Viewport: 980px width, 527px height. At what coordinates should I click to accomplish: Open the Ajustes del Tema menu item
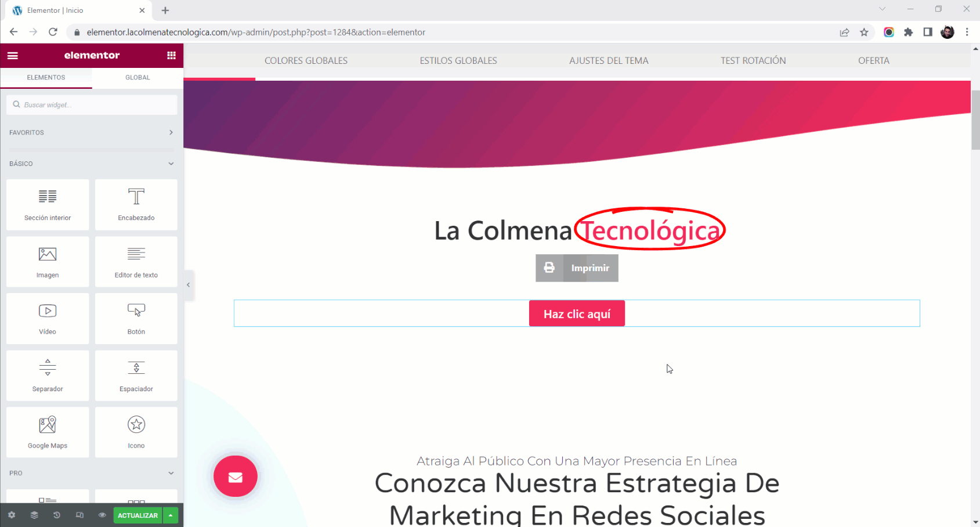pos(609,60)
